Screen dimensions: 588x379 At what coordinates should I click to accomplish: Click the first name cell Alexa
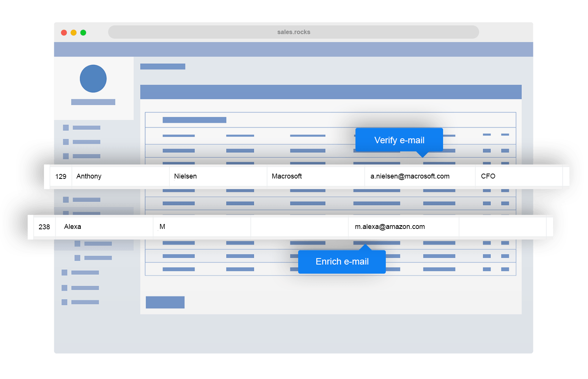pos(72,227)
